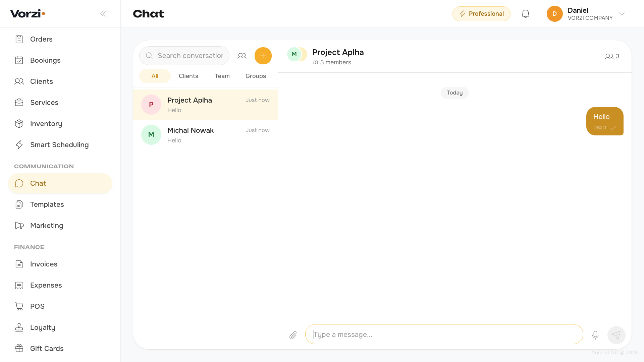Open the Templates document icon
644x362 pixels.
(x=19, y=204)
